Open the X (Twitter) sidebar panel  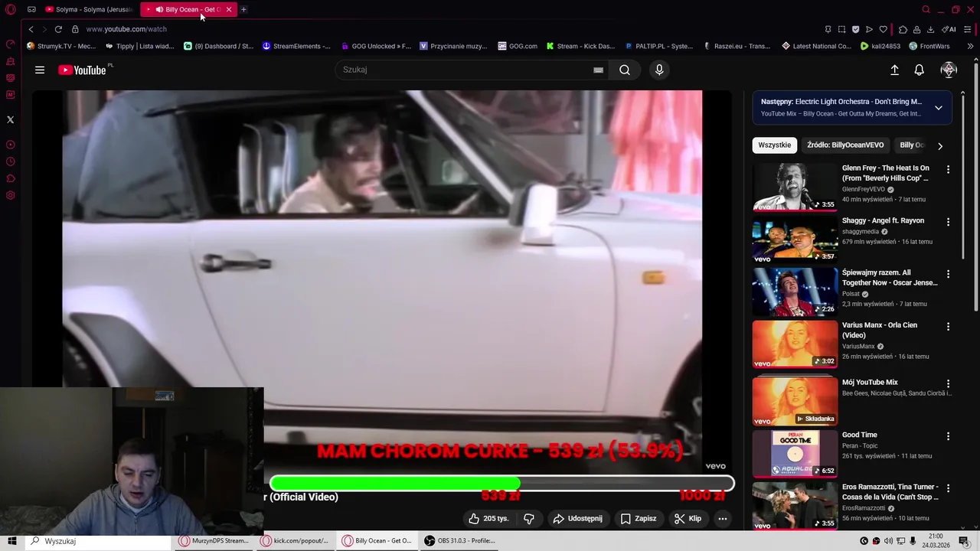11,119
